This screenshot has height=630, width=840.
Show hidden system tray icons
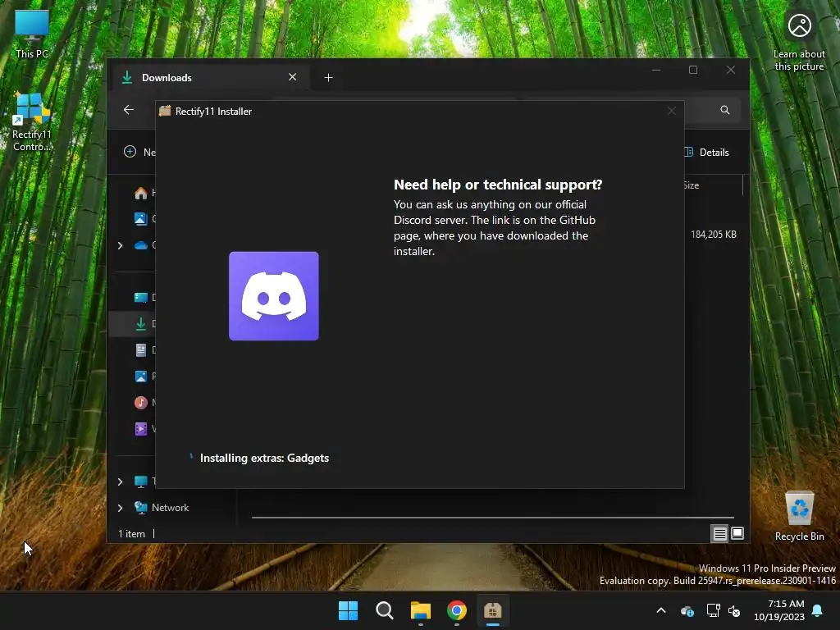(x=661, y=610)
